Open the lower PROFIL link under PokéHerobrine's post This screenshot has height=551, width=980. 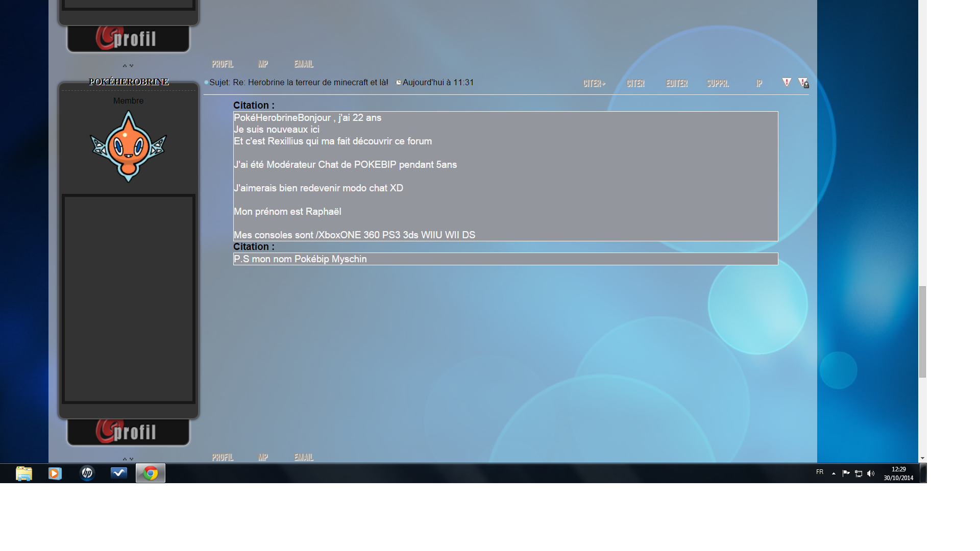point(223,457)
